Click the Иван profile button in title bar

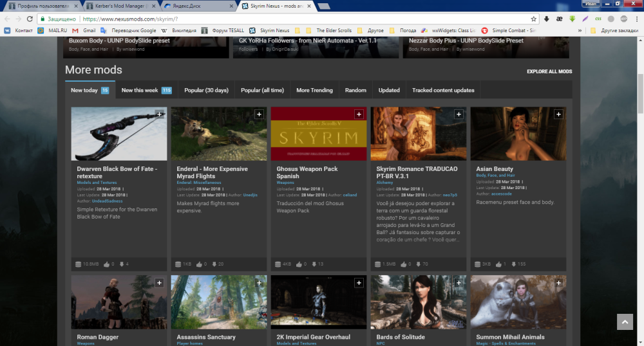591,3
